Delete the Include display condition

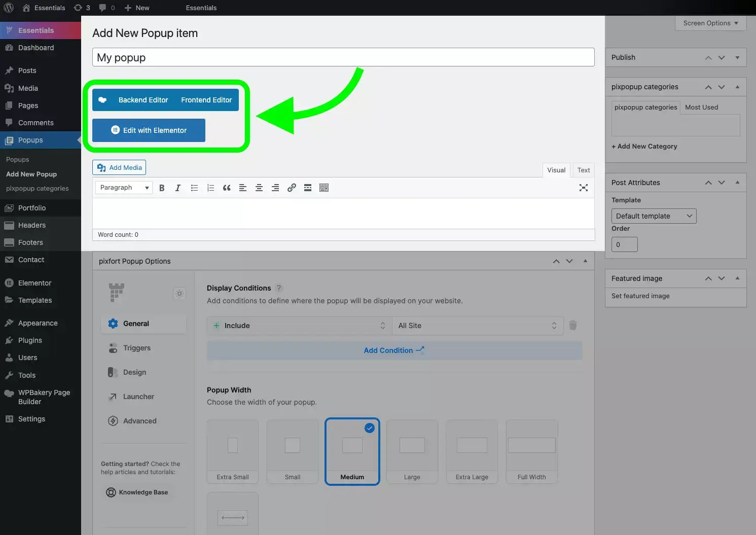click(x=573, y=326)
